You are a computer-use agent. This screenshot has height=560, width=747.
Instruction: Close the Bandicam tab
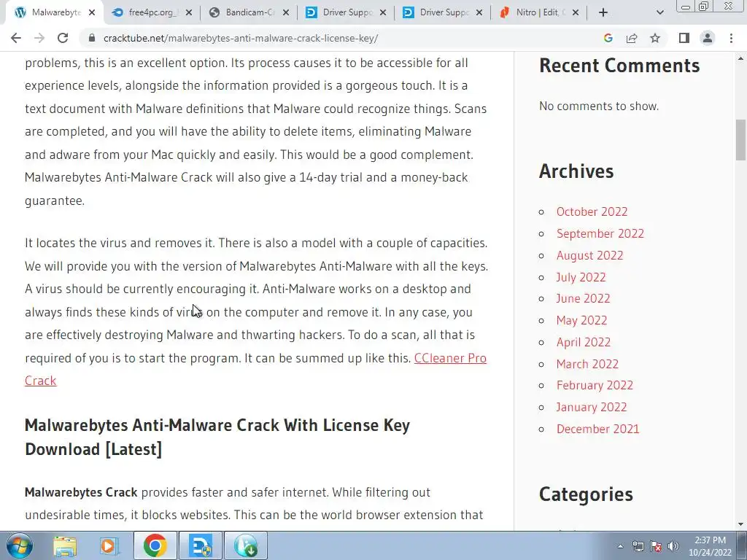tap(286, 13)
